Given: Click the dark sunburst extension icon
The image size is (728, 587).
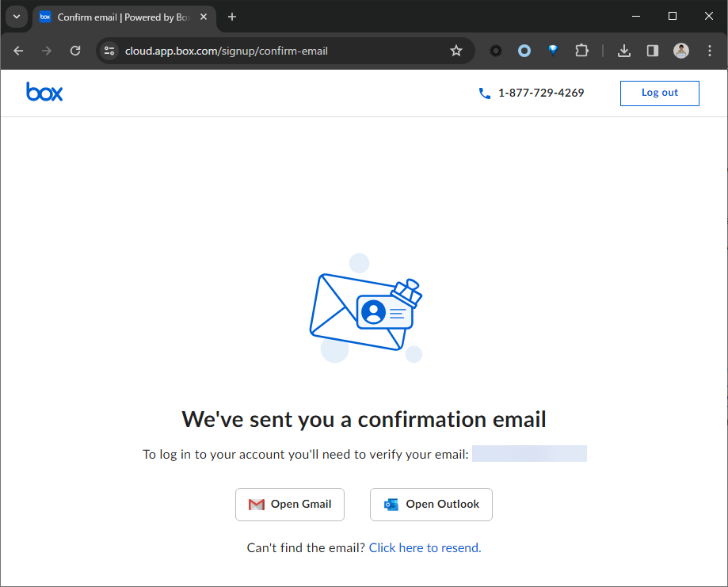Looking at the screenshot, I should [496, 51].
